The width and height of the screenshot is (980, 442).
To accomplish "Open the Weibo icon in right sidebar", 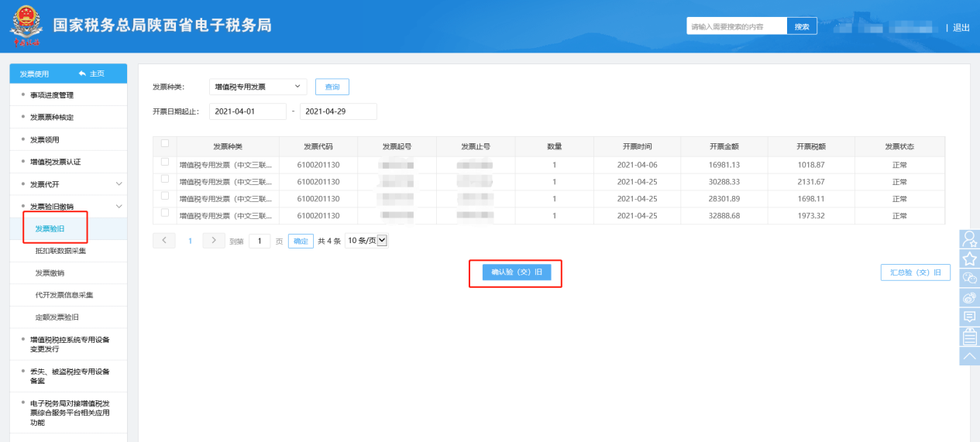I will [x=969, y=297].
